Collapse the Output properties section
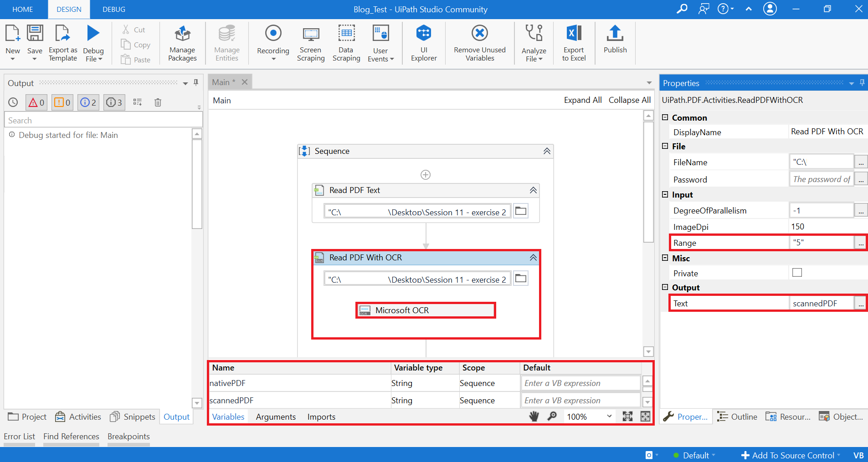Viewport: 868px width, 462px height. tap(665, 287)
